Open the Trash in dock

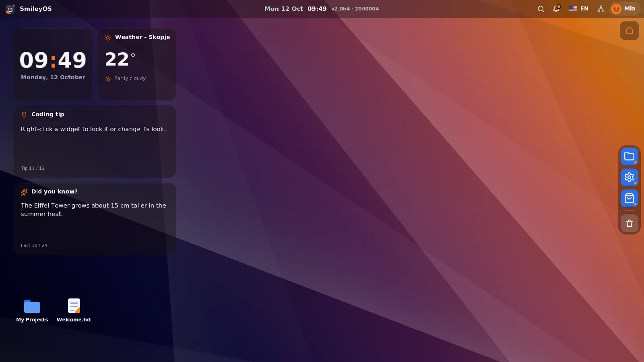(x=630, y=223)
